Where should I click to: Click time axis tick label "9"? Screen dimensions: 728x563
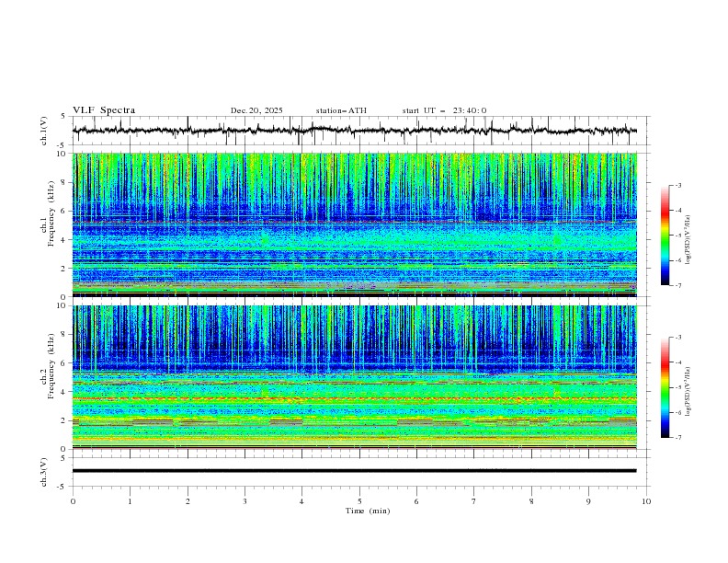588,501
